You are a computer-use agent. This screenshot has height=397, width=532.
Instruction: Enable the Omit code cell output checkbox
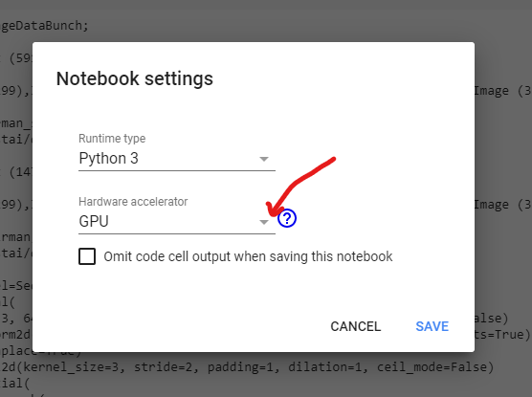87,256
